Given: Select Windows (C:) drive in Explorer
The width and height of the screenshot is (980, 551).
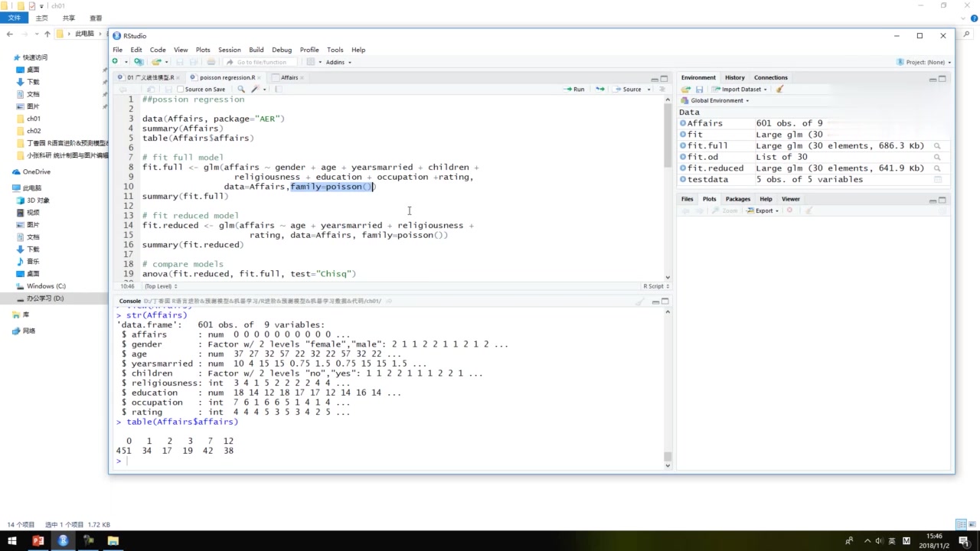Looking at the screenshot, I should point(46,286).
